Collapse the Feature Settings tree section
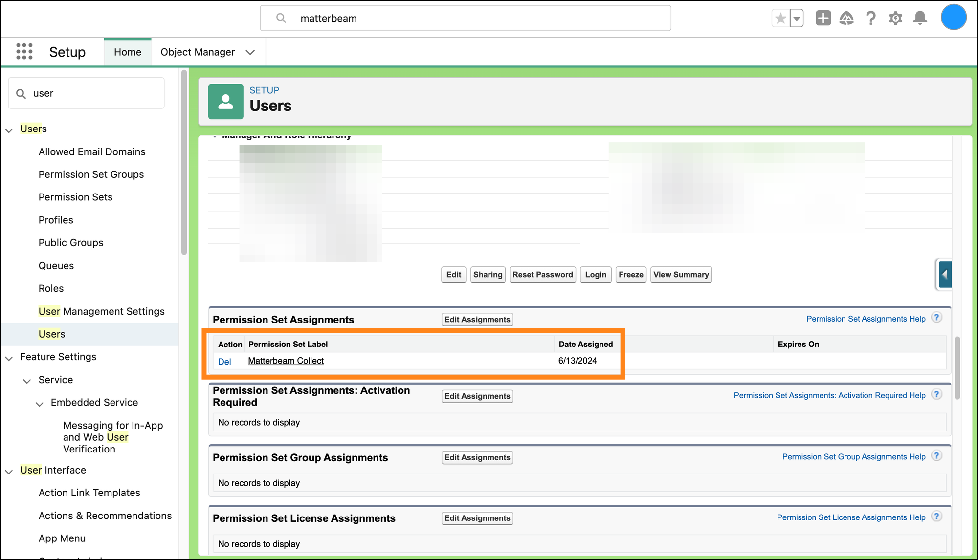 click(9, 358)
